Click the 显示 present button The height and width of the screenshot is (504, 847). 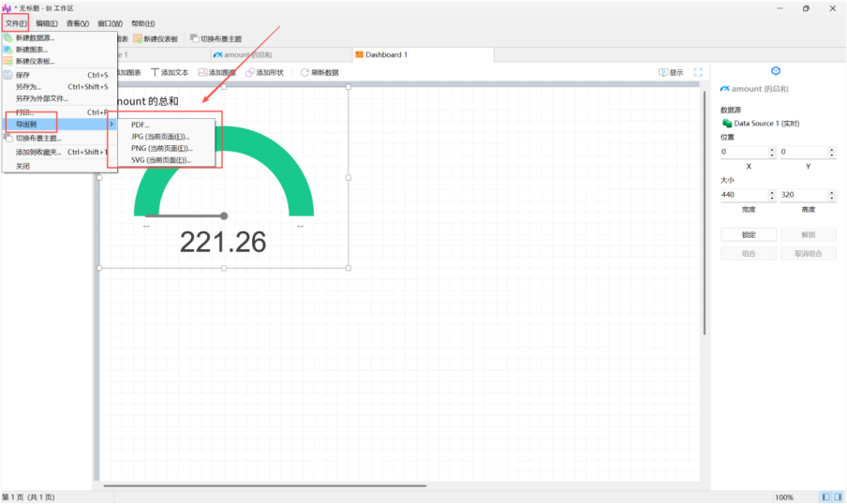(671, 72)
